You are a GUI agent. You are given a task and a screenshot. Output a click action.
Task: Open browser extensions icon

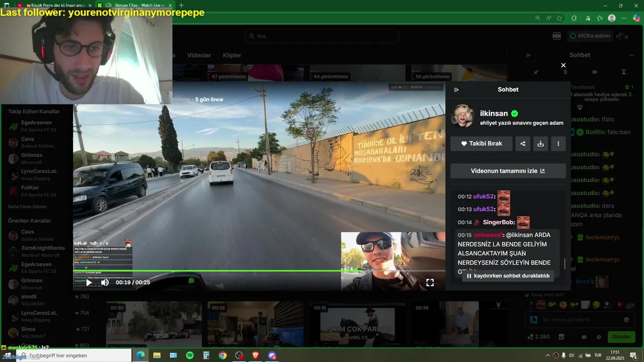[x=574, y=18]
